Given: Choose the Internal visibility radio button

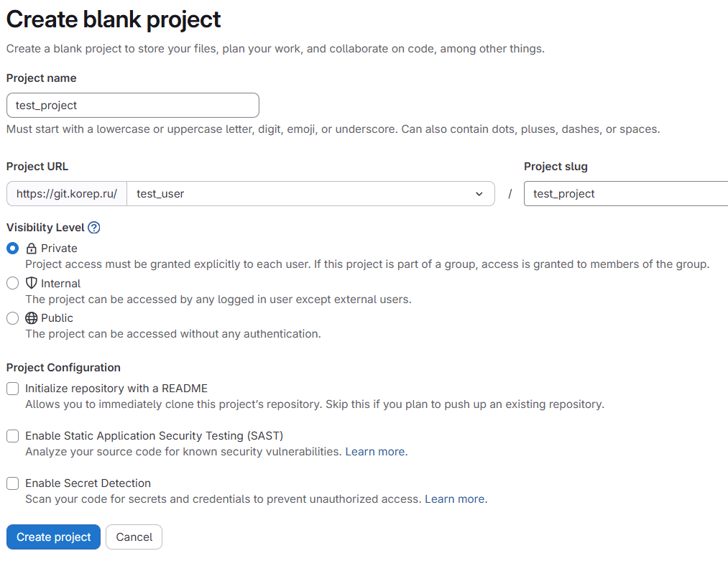Looking at the screenshot, I should coord(13,283).
